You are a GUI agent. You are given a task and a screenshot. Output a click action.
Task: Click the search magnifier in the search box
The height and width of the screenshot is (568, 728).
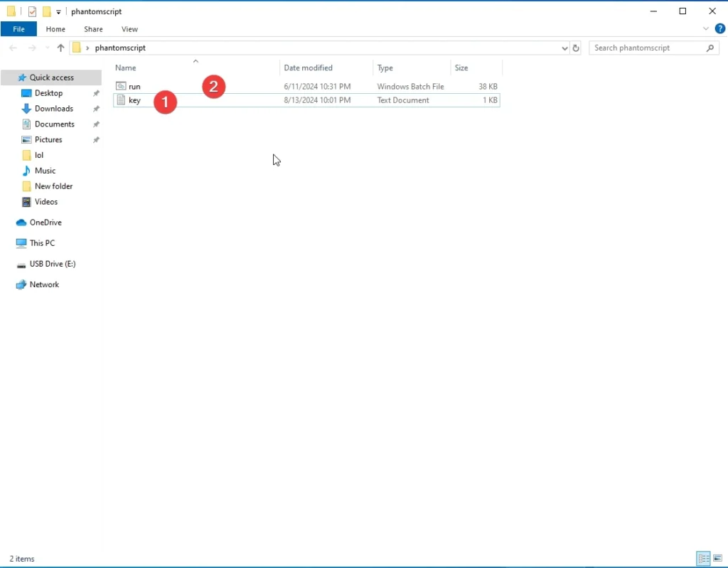[x=709, y=48]
